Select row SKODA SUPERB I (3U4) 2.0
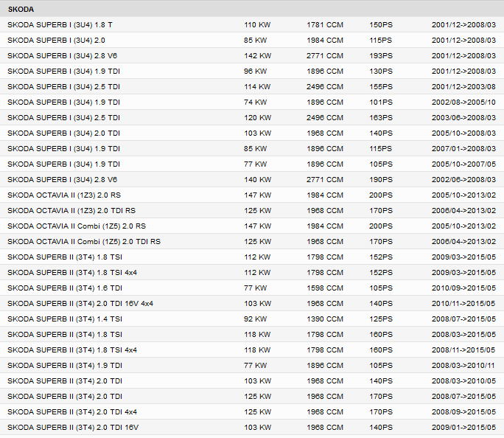The height and width of the screenshot is (438, 504). click(252, 41)
